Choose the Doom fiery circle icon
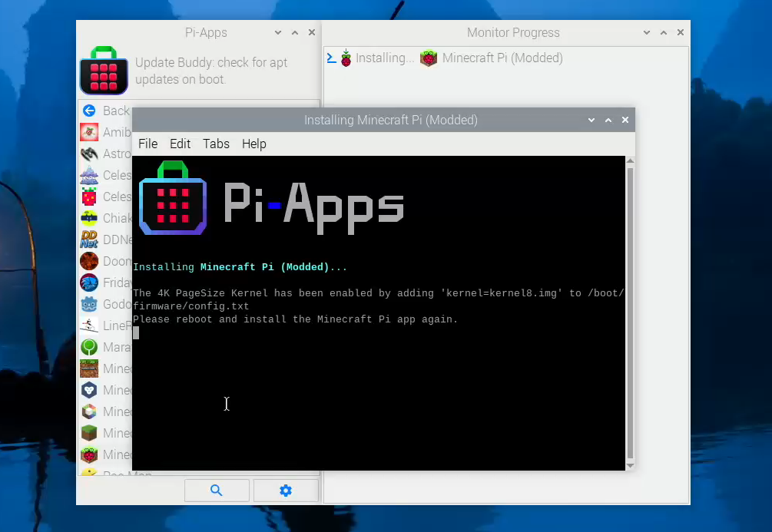772x532 pixels. pos(89,261)
